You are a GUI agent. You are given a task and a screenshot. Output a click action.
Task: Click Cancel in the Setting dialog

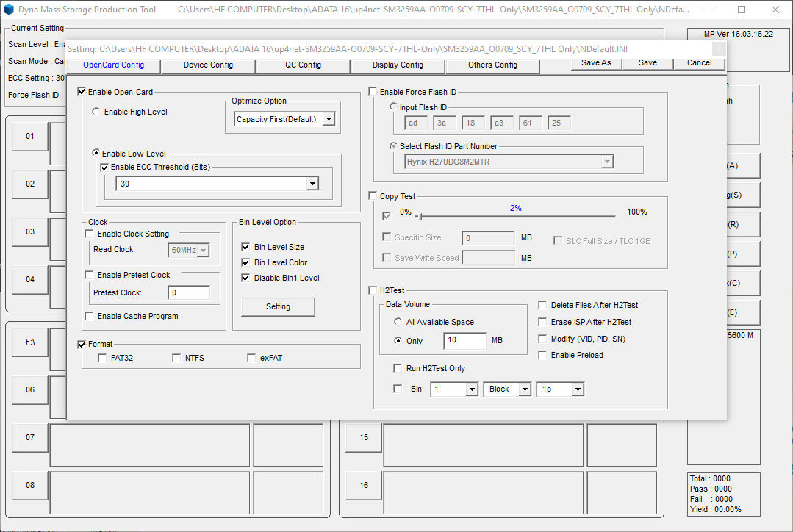(x=700, y=62)
